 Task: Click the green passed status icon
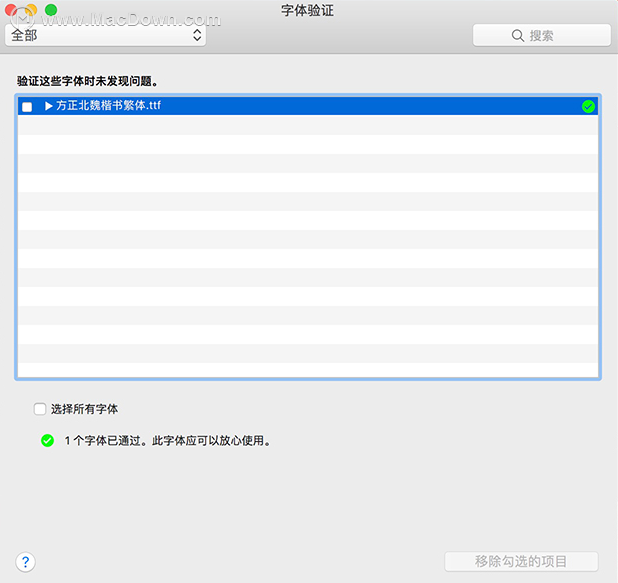(48, 440)
